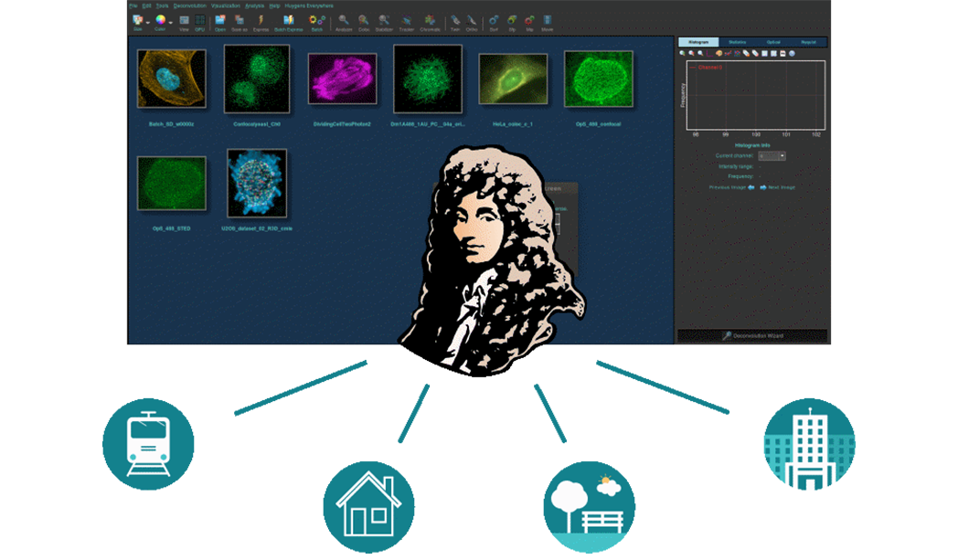
Task: Click the Deconvolution Wizard button
Action: pyautogui.click(x=752, y=335)
